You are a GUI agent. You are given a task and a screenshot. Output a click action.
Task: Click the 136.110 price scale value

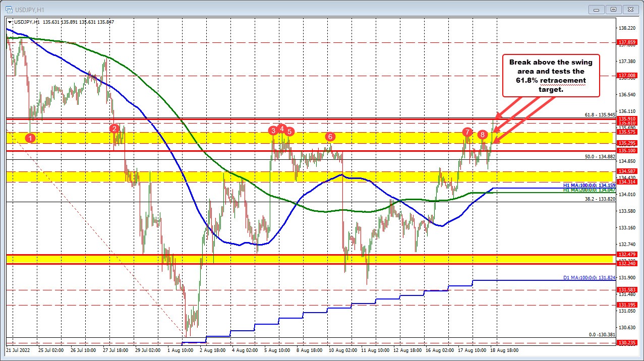coord(628,111)
